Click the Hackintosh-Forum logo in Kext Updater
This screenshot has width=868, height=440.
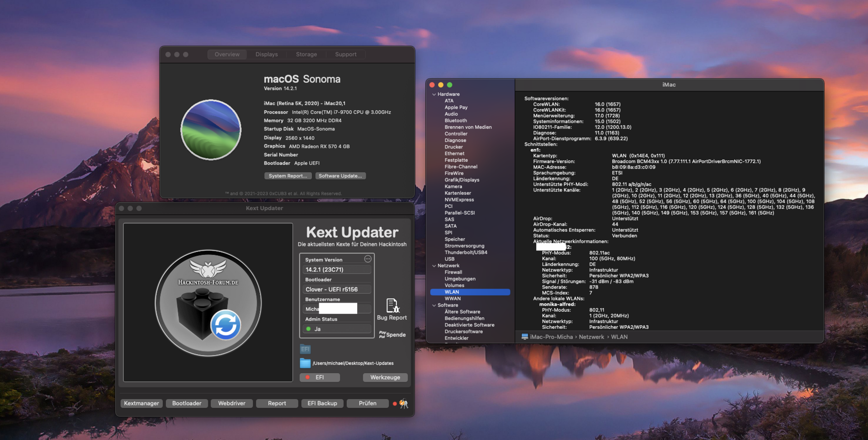point(208,303)
